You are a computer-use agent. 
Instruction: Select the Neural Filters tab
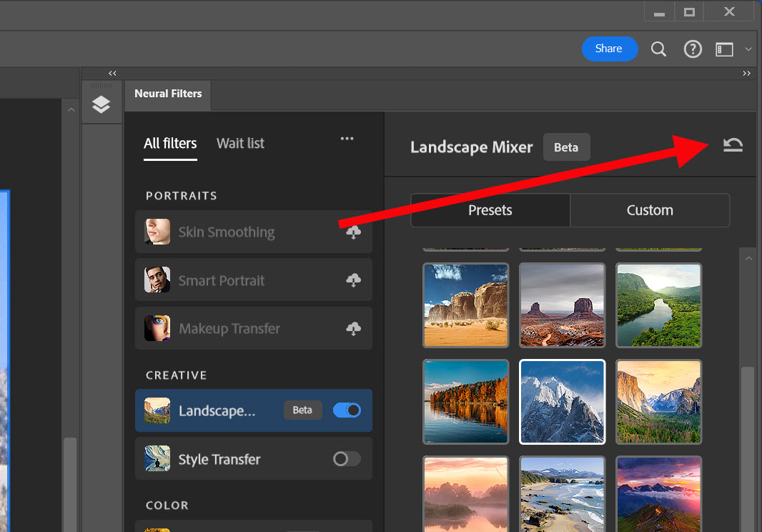[168, 94]
